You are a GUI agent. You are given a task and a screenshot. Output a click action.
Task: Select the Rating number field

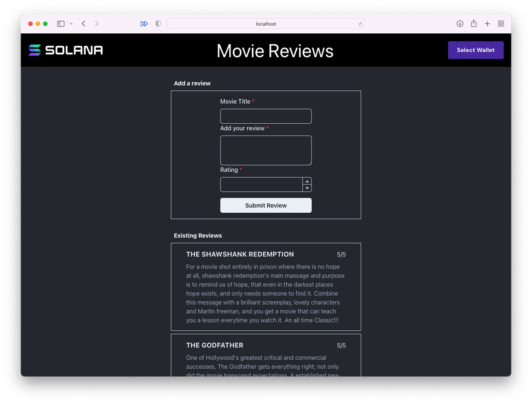coord(261,185)
